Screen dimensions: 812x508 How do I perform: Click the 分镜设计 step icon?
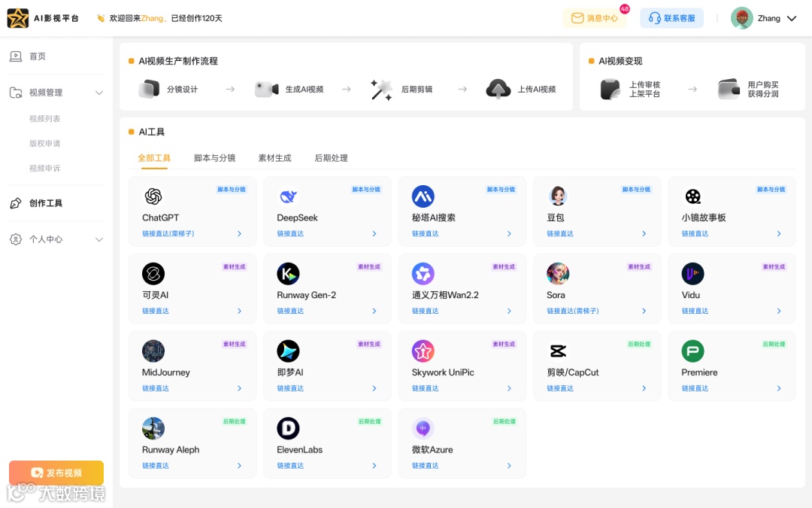point(149,89)
